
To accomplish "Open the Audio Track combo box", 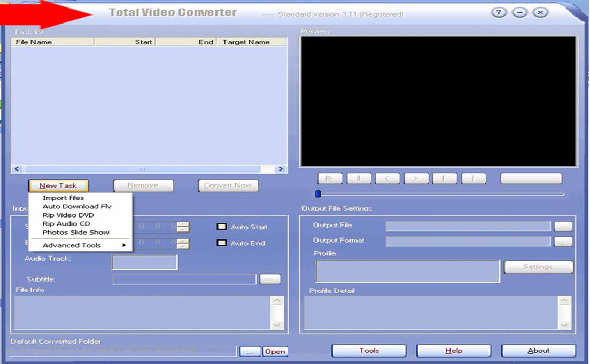I will point(144,262).
